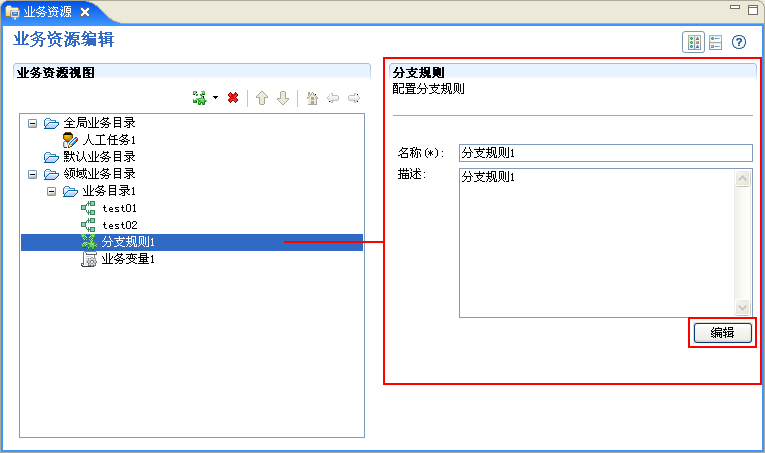The width and height of the screenshot is (765, 453).
Task: Click the 名称 input field
Action: coord(604,153)
